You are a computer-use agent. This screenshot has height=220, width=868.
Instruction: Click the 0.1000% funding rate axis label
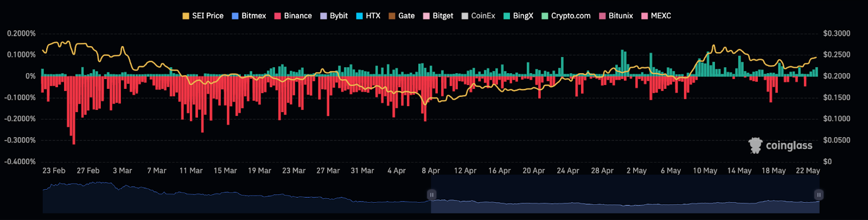point(21,55)
